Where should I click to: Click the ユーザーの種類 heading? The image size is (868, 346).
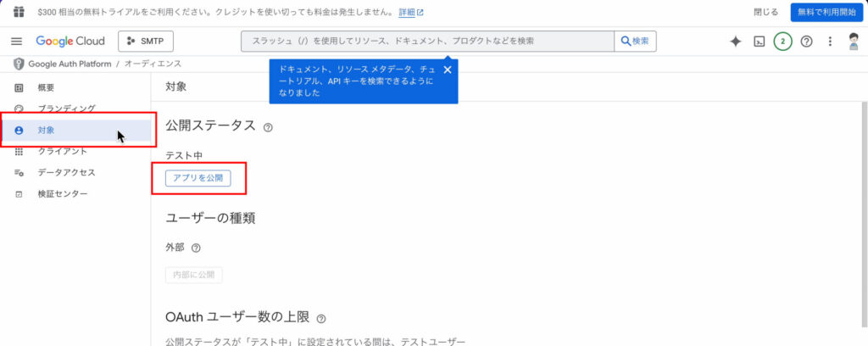(x=210, y=218)
